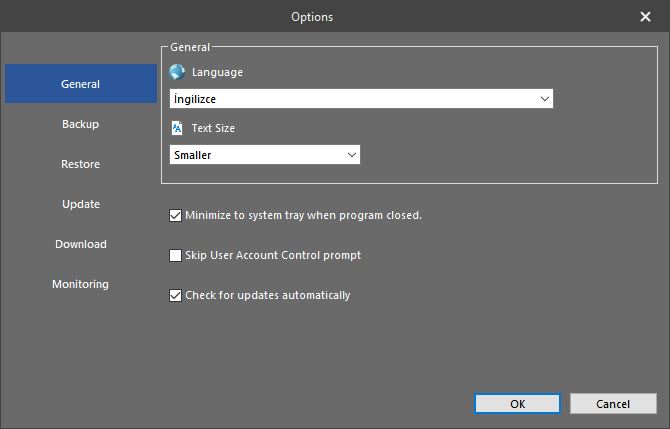Expand the Text Size dropdown set to Smaller

pyautogui.click(x=265, y=155)
